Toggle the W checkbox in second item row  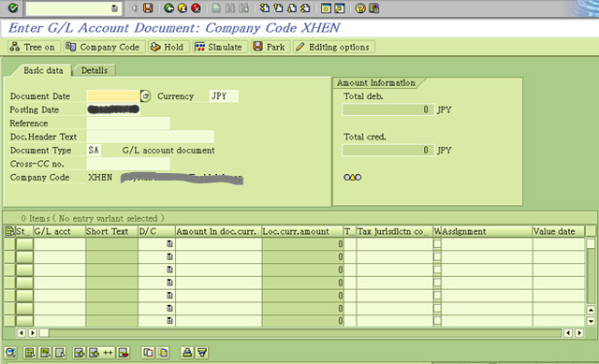[x=437, y=256]
